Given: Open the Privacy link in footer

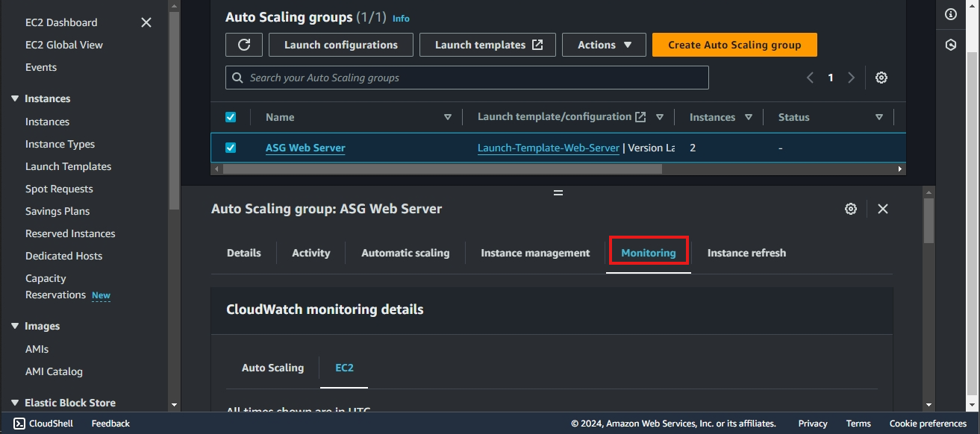Looking at the screenshot, I should tap(813, 424).
